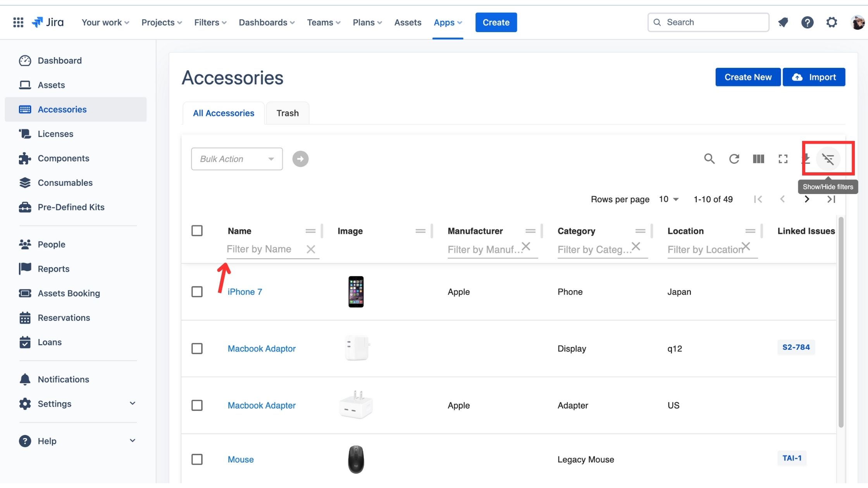Open the show/hide columns icon
The width and height of the screenshot is (868, 488).
pos(758,159)
